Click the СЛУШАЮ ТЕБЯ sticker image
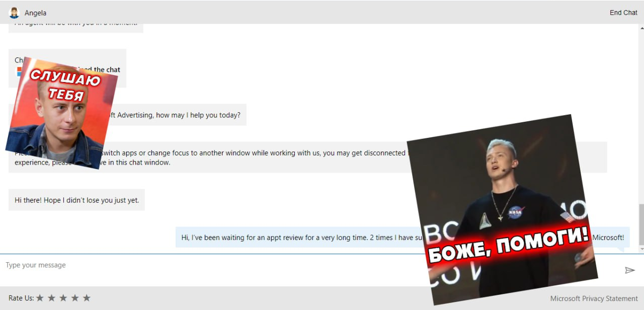 click(x=62, y=113)
